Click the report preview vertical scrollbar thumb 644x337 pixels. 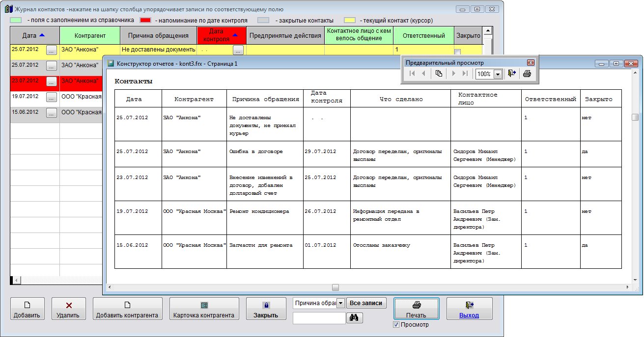click(x=635, y=117)
